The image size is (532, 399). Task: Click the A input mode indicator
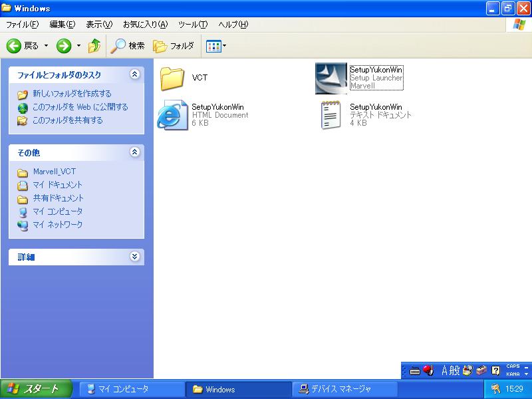click(x=445, y=370)
